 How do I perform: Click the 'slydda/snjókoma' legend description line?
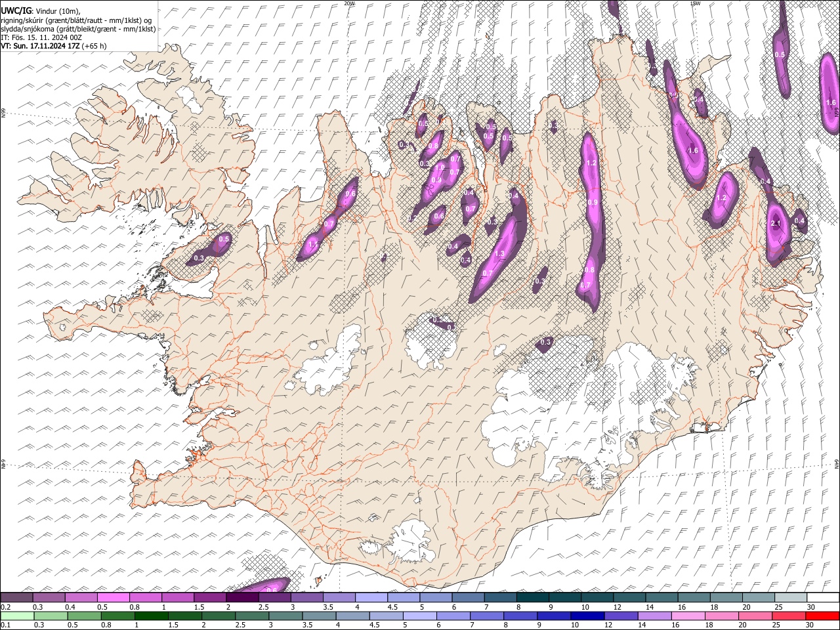[x=78, y=29]
